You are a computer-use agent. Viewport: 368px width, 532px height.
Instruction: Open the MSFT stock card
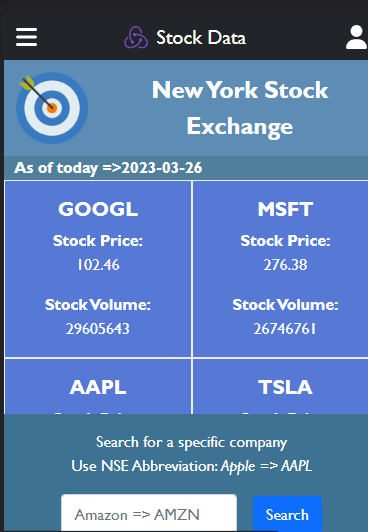(x=280, y=269)
